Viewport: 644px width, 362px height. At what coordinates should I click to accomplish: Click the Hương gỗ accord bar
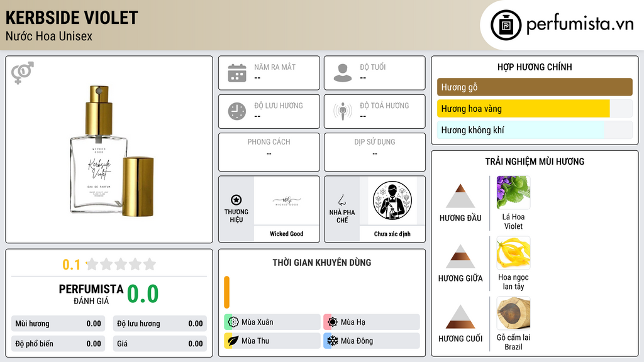(535, 87)
